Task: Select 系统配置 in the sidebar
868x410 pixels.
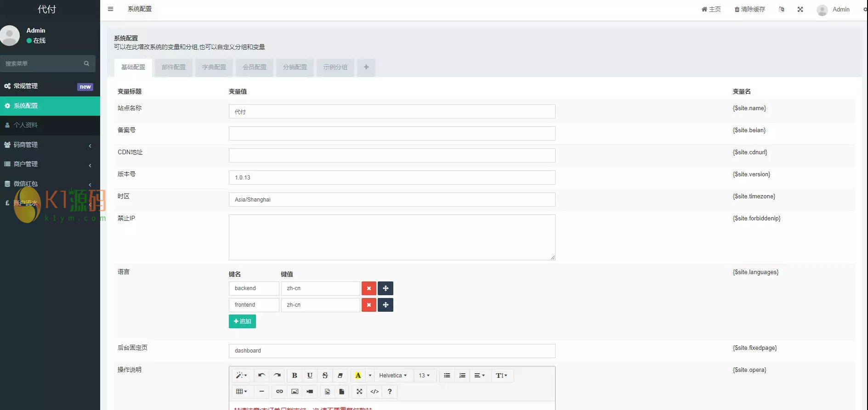Action: pyautogui.click(x=50, y=106)
